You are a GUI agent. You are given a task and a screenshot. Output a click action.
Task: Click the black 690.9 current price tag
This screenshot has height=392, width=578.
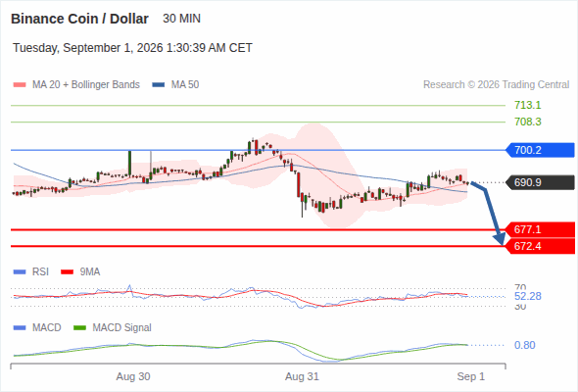click(x=541, y=182)
